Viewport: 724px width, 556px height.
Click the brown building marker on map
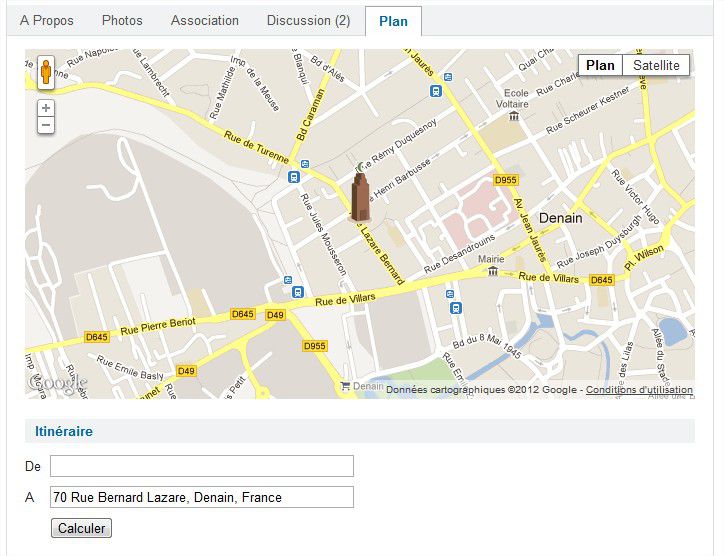pos(360,197)
